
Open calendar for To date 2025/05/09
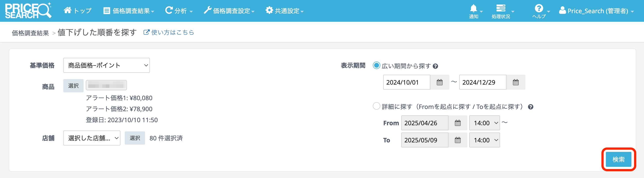point(457,140)
